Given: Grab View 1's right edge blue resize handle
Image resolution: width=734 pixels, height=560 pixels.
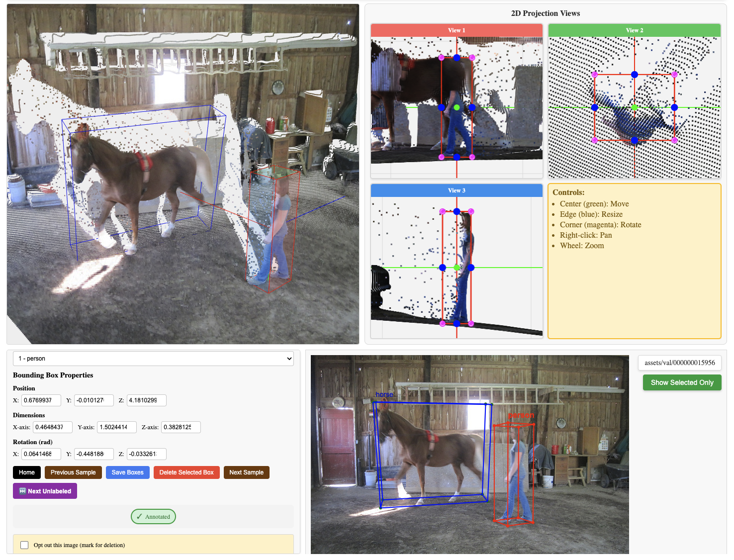Looking at the screenshot, I should click(472, 107).
